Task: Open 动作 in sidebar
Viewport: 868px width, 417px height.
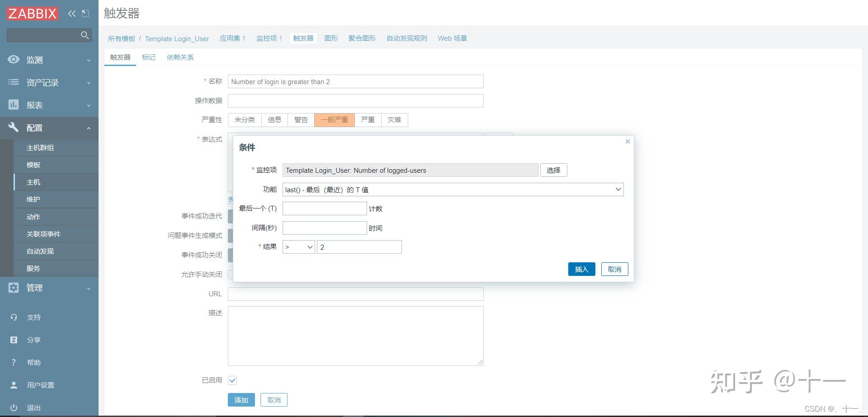Action: point(56,217)
